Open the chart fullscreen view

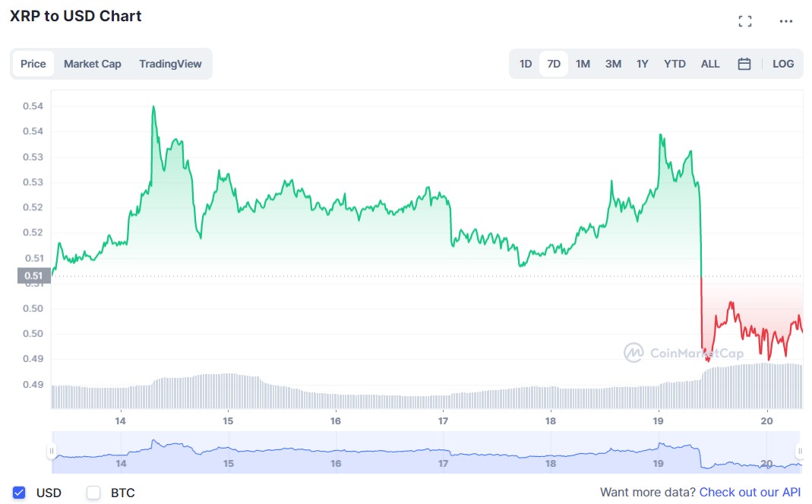[745, 21]
